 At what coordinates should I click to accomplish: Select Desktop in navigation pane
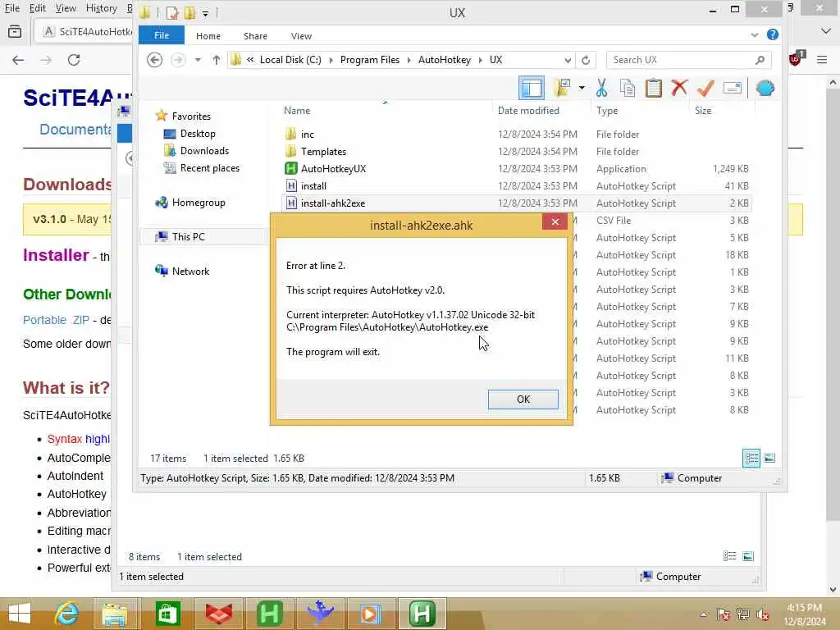pos(198,134)
